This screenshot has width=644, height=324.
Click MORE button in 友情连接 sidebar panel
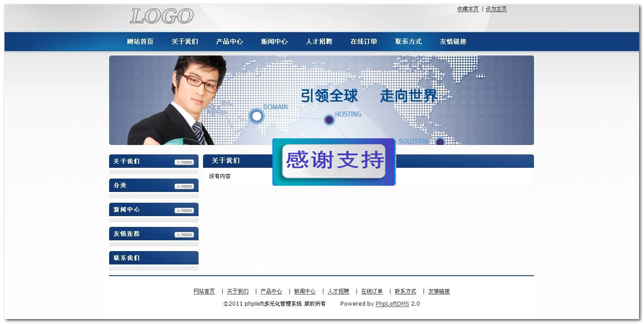(x=184, y=234)
